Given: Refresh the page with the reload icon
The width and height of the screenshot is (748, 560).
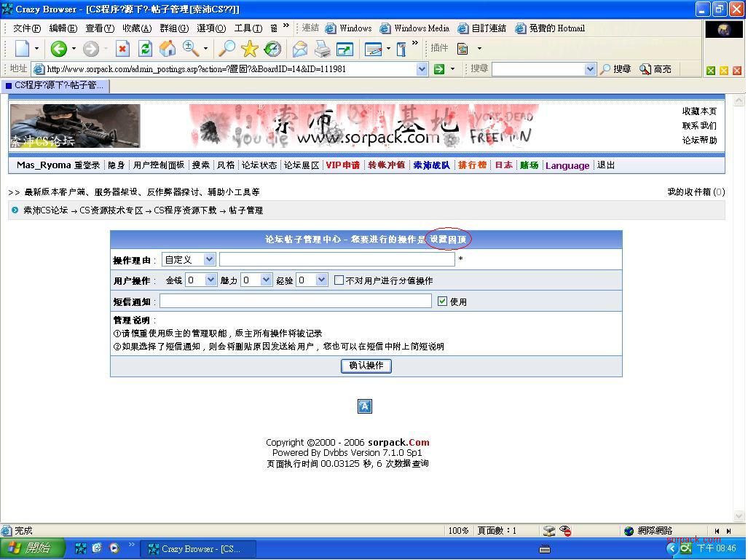Looking at the screenshot, I should click(x=145, y=49).
